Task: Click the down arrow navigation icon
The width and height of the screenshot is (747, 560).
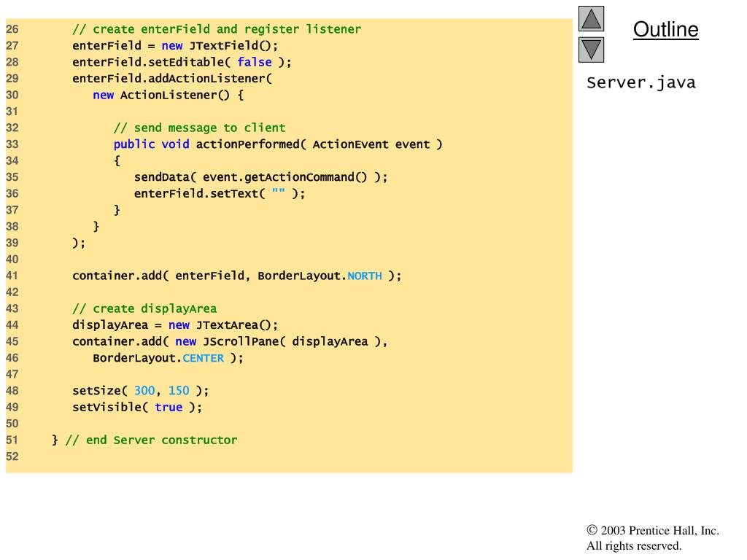Action: (591, 50)
